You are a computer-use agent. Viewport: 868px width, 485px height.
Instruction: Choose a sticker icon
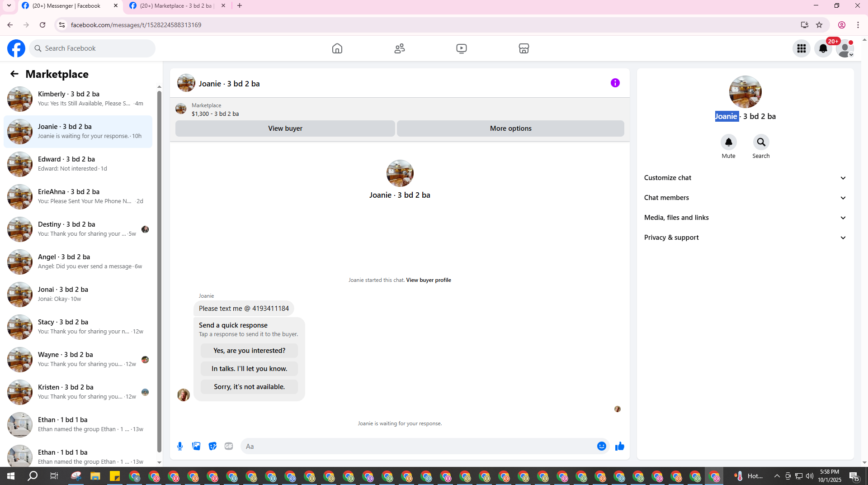[212, 446]
